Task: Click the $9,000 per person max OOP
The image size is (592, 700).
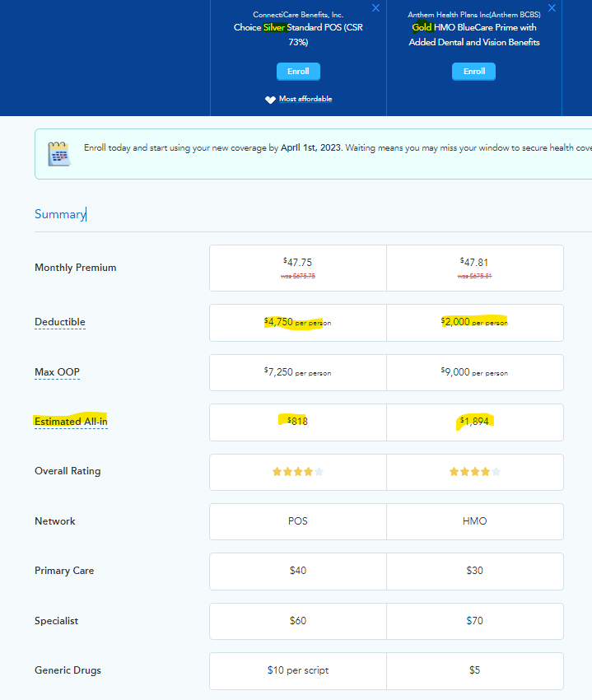Action: 474,372
